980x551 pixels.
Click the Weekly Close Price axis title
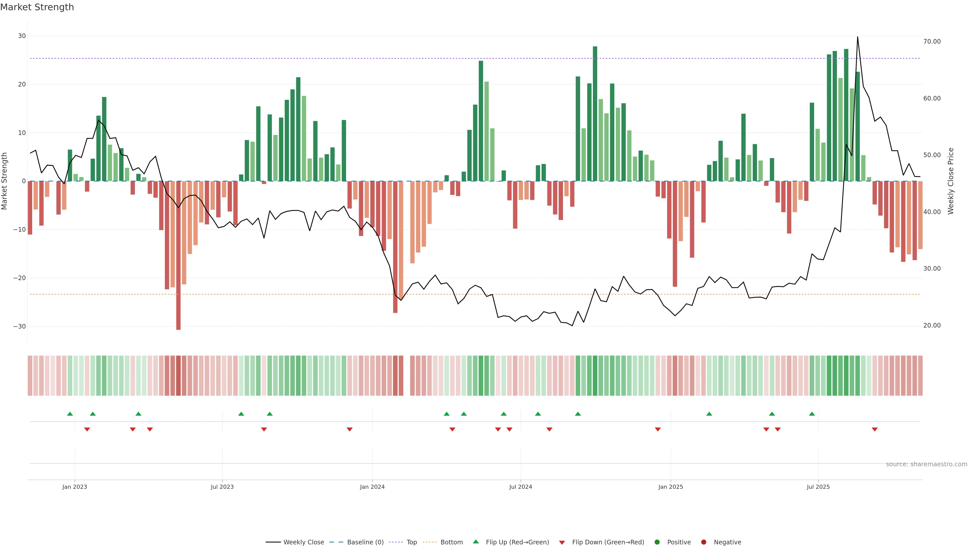click(951, 181)
